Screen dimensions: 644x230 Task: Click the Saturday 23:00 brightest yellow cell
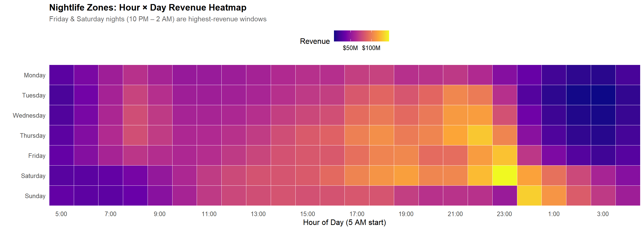(505, 176)
